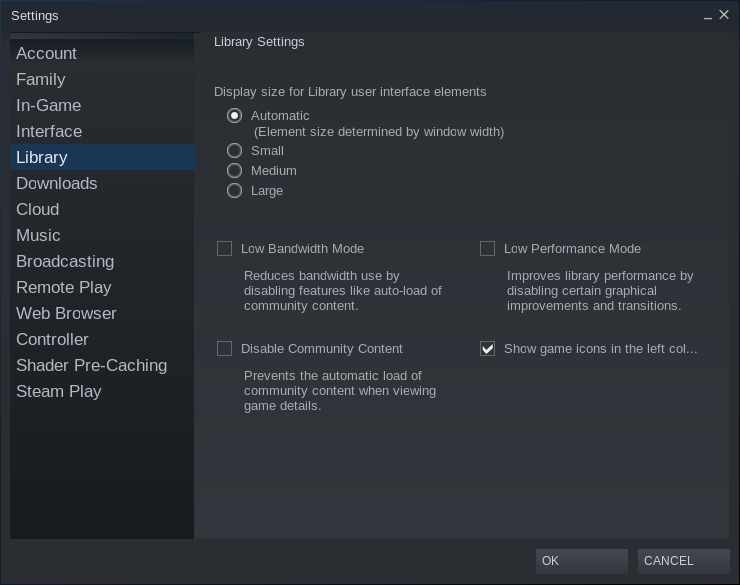Confirm settings with OK button
Screen dimensions: 740x585
[x=581, y=561]
